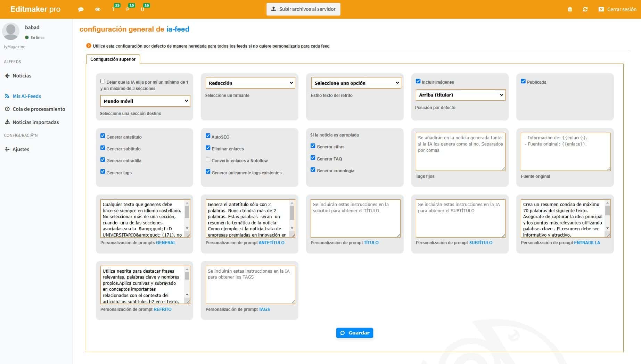641x364 pixels.
Task: Click the babad user avatar
Action: pos(11,31)
